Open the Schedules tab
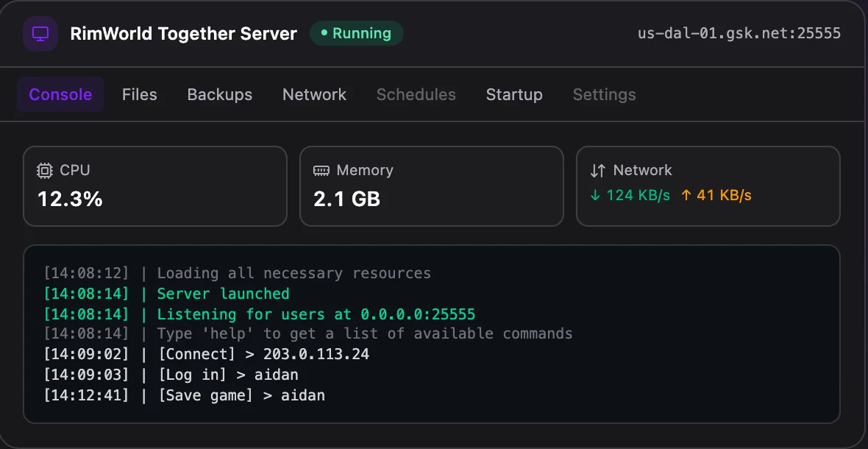This screenshot has height=449, width=868. tap(416, 95)
